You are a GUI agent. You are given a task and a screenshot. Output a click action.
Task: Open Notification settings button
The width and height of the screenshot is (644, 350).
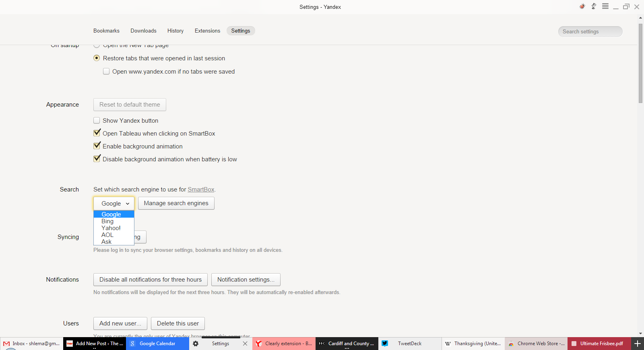246,280
